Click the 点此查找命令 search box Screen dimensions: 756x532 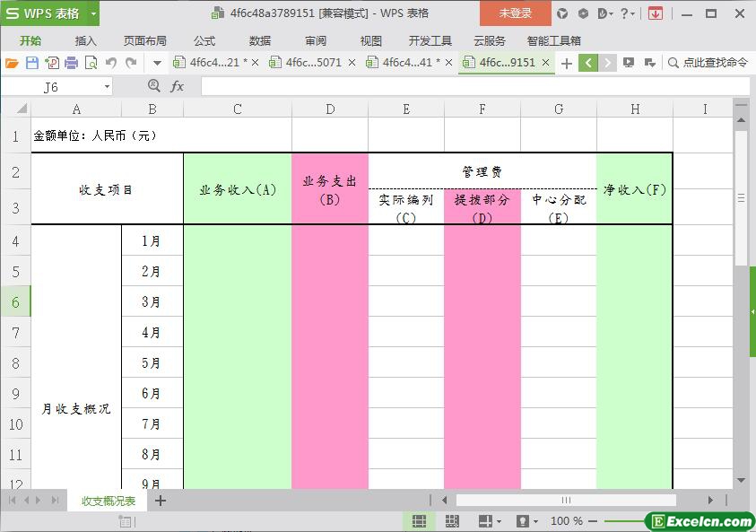[x=708, y=63]
